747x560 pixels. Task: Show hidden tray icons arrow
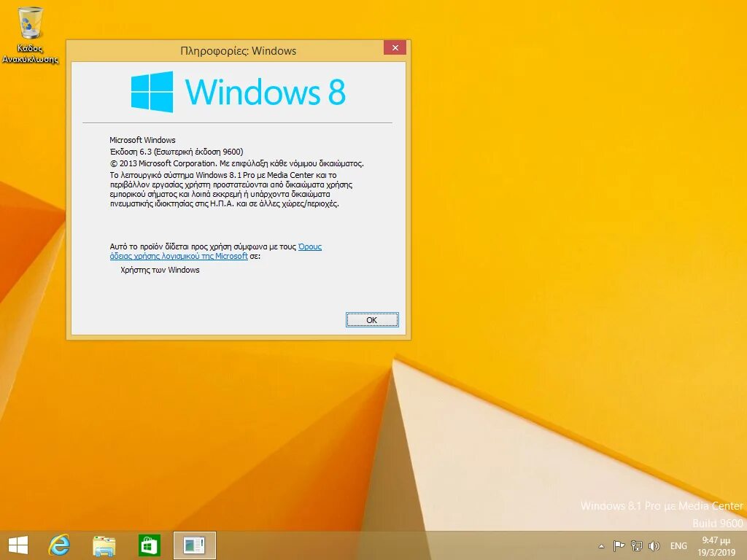pos(601,546)
